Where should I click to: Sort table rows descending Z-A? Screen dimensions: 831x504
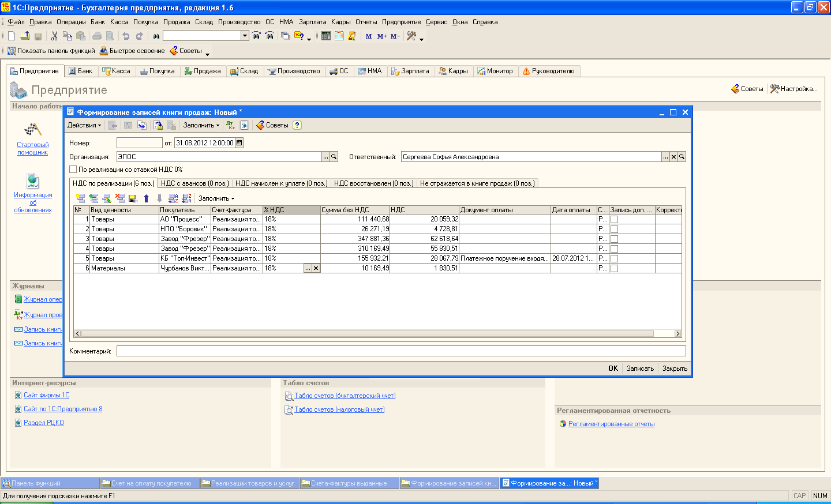[186, 198]
